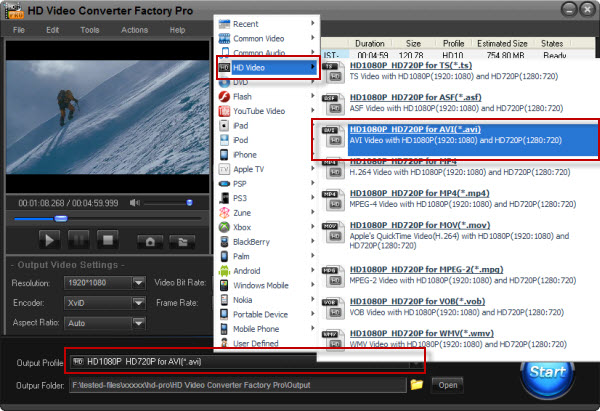The height and width of the screenshot is (411, 600).
Task: Click the User Defined category icon
Action: 224,343
